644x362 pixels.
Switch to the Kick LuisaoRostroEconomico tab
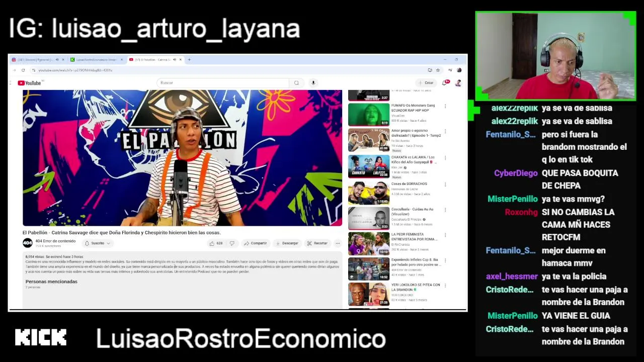click(x=96, y=60)
